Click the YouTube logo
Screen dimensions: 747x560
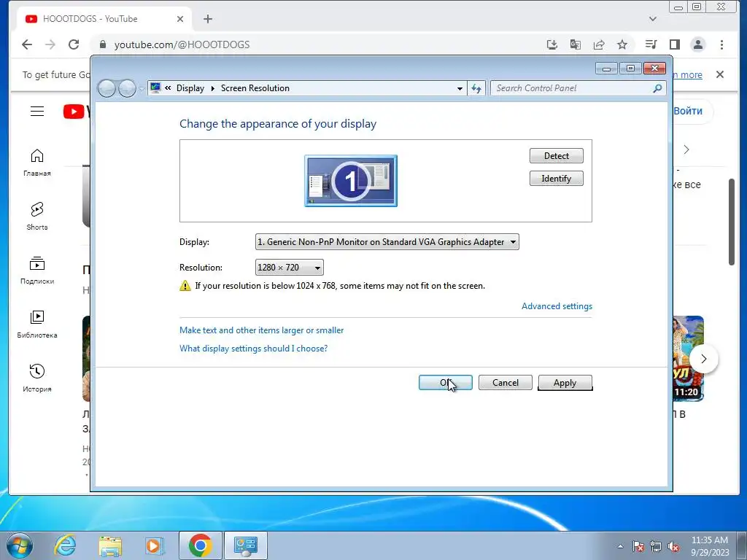click(x=76, y=112)
